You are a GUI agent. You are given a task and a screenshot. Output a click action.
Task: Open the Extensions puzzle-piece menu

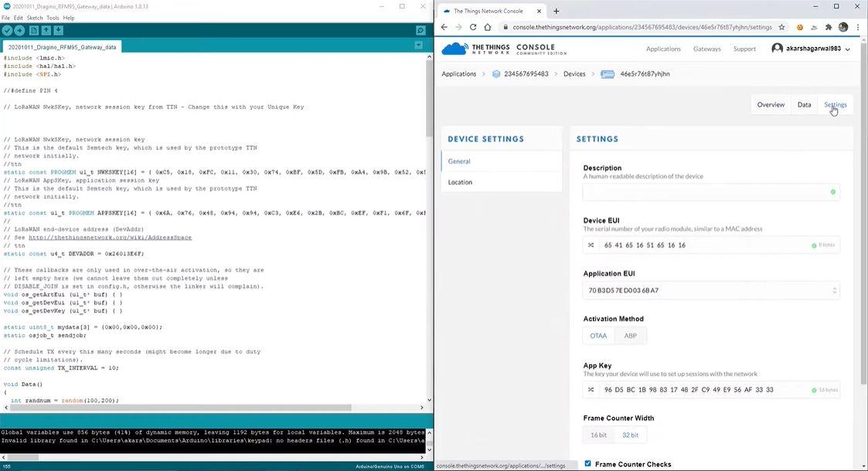pyautogui.click(x=829, y=27)
